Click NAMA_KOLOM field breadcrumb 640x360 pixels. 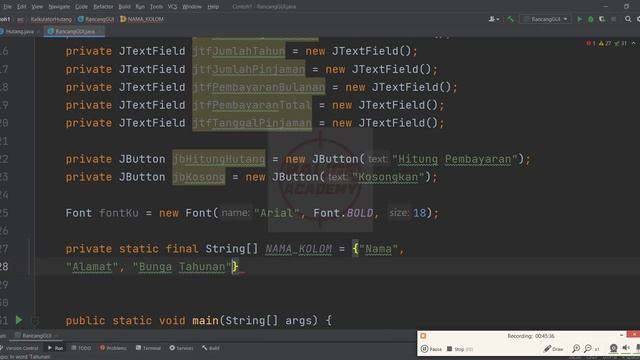[x=142, y=19]
